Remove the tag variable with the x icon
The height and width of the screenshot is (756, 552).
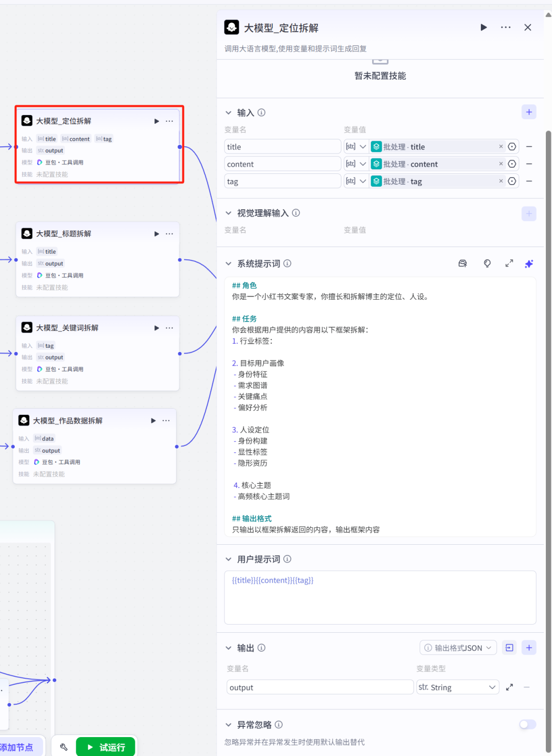tap(500, 181)
